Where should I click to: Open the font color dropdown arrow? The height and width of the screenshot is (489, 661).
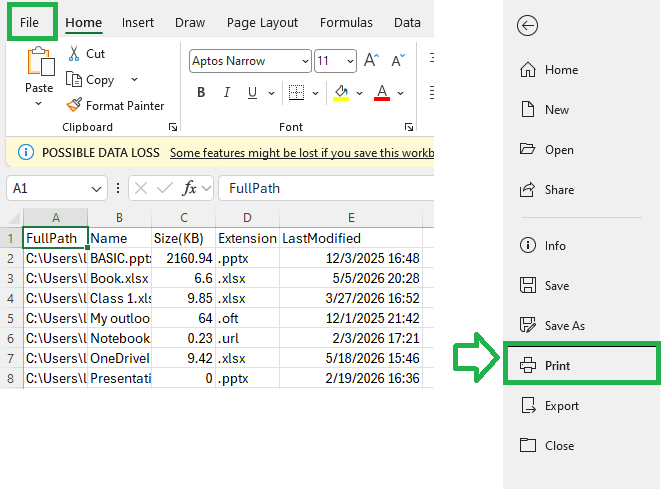point(400,93)
